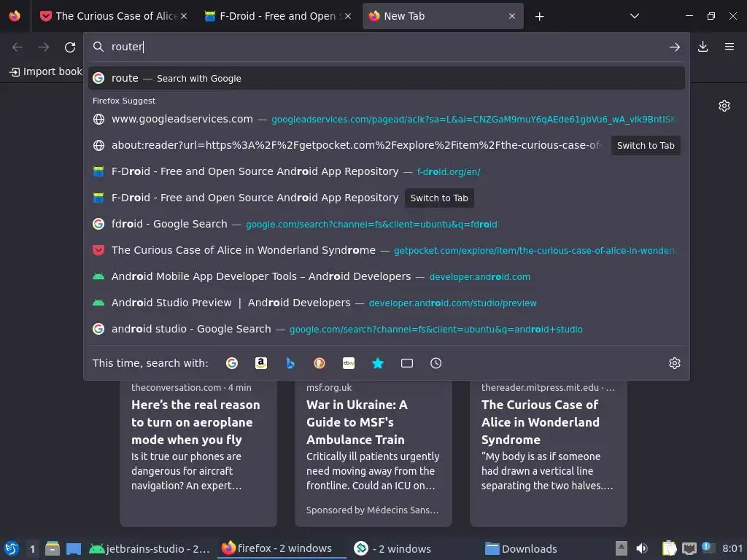Open new tab page personalize gear
The height and width of the screenshot is (560, 747).
pyautogui.click(x=724, y=106)
